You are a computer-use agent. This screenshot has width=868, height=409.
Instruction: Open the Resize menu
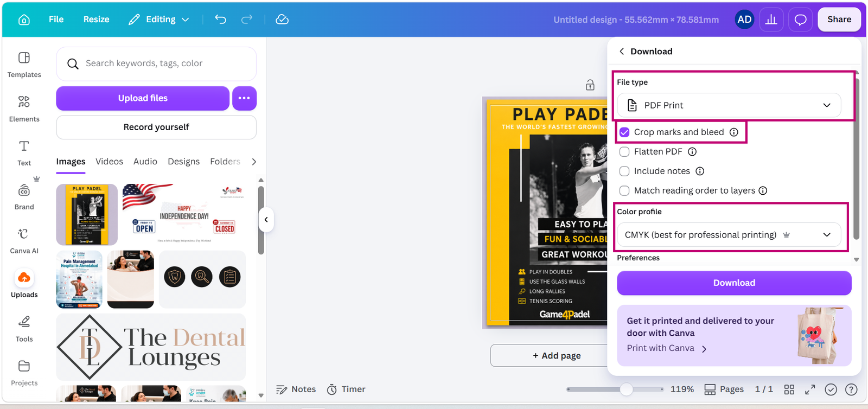click(96, 20)
